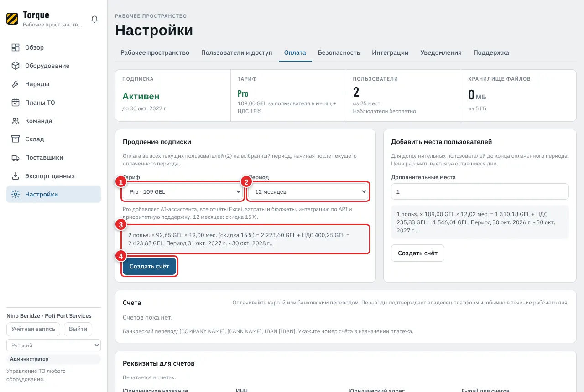
Task: Click the Наряды wrench icon
Action: pos(16,84)
